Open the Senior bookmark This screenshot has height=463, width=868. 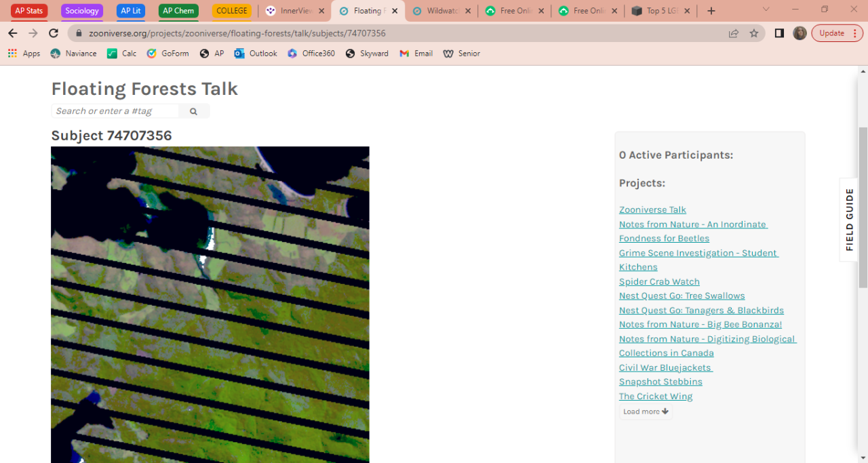click(462, 54)
